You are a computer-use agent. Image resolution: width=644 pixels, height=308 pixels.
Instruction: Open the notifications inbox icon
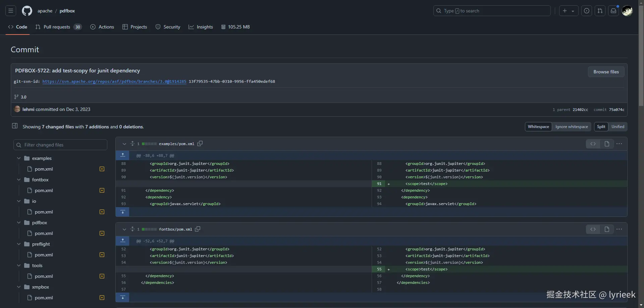click(x=613, y=11)
